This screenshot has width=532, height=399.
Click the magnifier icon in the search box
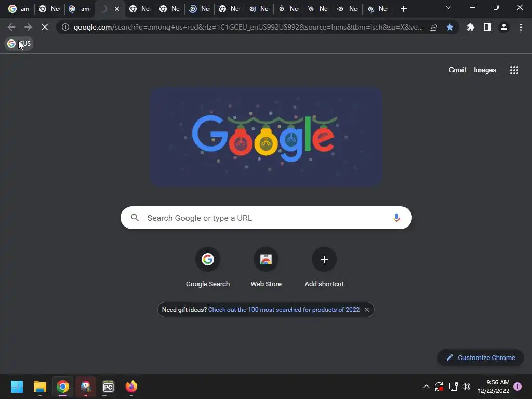click(x=135, y=218)
